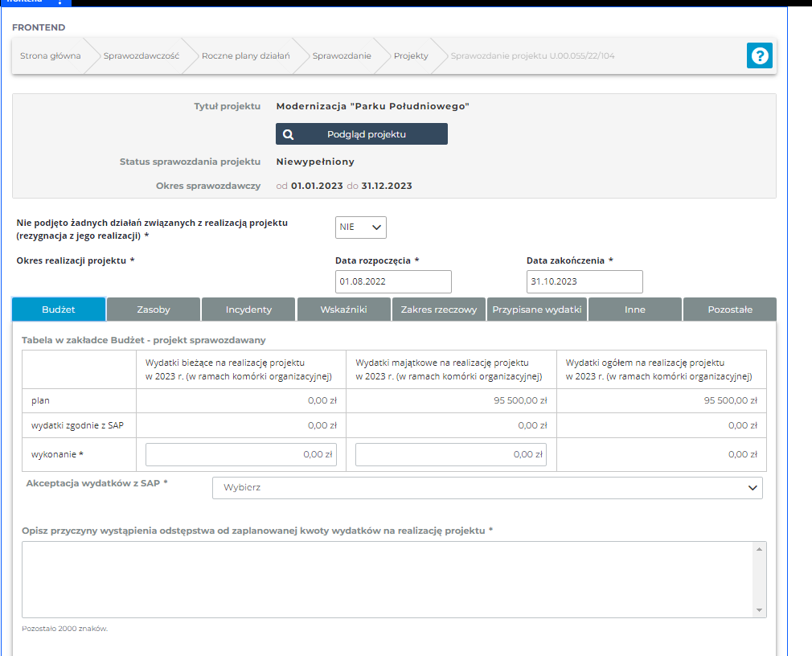Navigate to Sprawozdawczość breadcrumb
Viewport: 812px width, 656px height.
click(x=141, y=56)
